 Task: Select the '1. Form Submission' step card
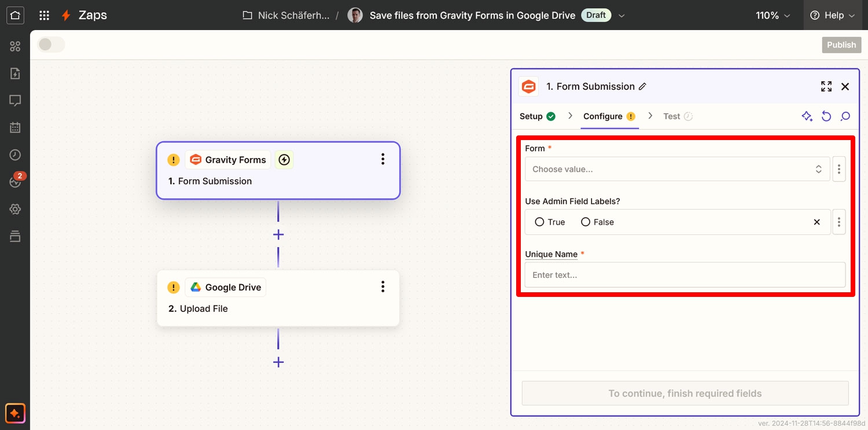pyautogui.click(x=278, y=171)
